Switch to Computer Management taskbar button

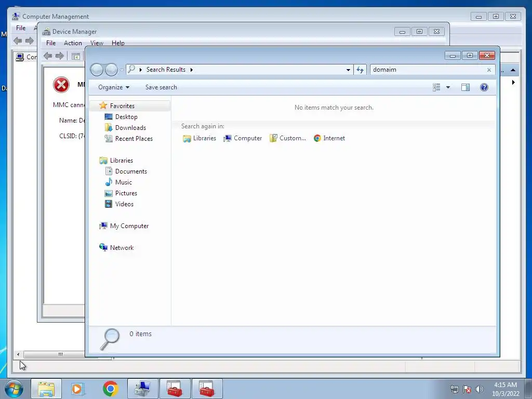142,389
